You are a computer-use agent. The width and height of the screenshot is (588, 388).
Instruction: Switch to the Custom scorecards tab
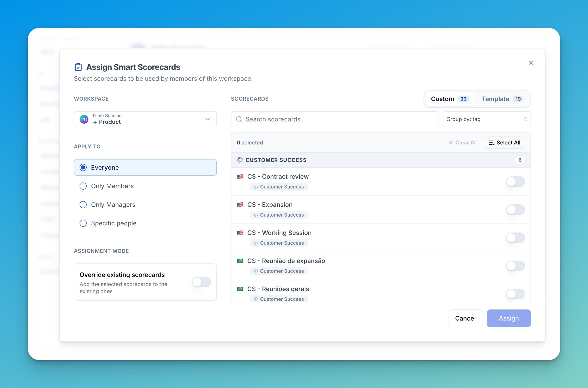pyautogui.click(x=450, y=99)
